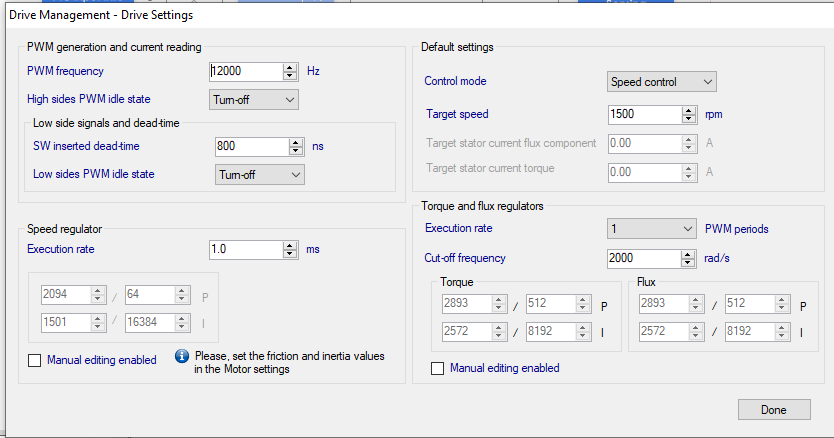The image size is (834, 438).
Task: Decrease Speed regulator Execution rate
Action: click(290, 254)
